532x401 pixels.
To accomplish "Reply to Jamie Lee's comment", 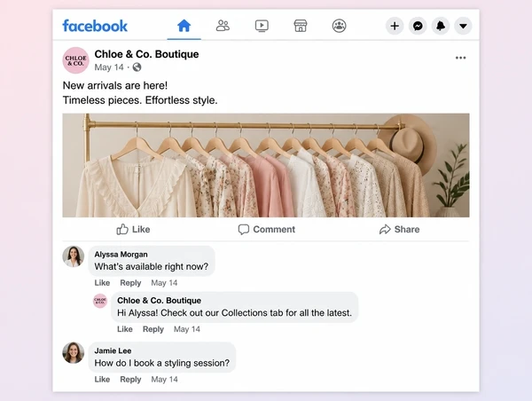I will [130, 380].
